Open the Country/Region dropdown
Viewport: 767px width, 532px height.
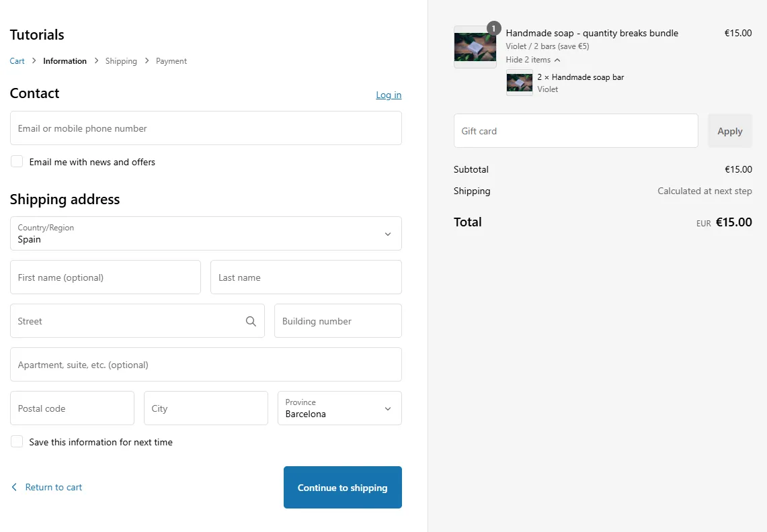(206, 234)
